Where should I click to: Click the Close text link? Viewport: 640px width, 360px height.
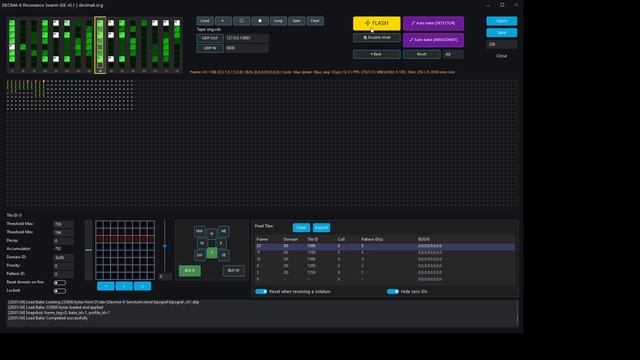pos(502,56)
